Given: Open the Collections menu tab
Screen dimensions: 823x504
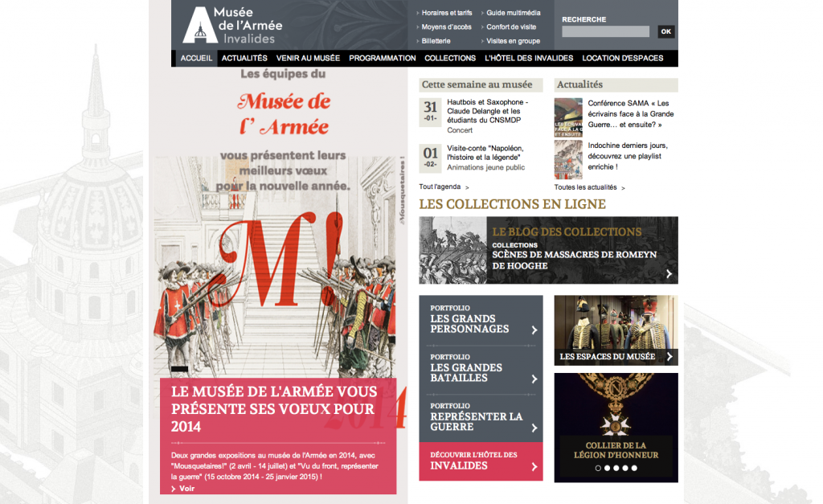Looking at the screenshot, I should [x=450, y=58].
